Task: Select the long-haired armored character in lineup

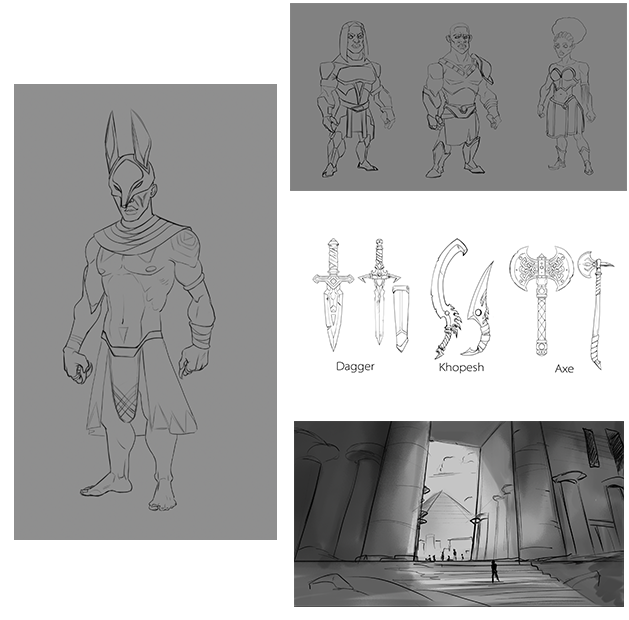Action: [x=355, y=99]
